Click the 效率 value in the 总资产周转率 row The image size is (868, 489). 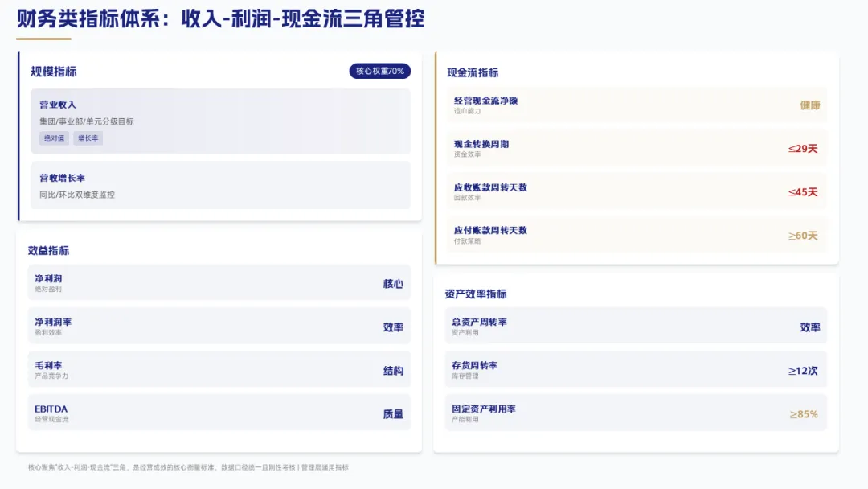(810, 327)
